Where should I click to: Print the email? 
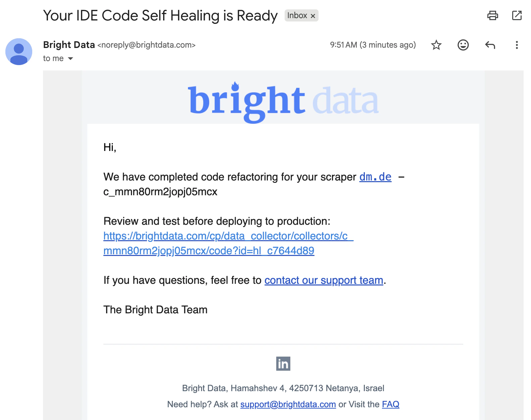pyautogui.click(x=492, y=15)
